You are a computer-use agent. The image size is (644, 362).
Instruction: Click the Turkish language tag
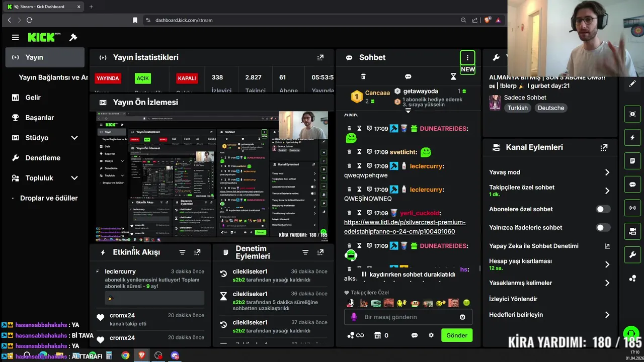click(518, 108)
